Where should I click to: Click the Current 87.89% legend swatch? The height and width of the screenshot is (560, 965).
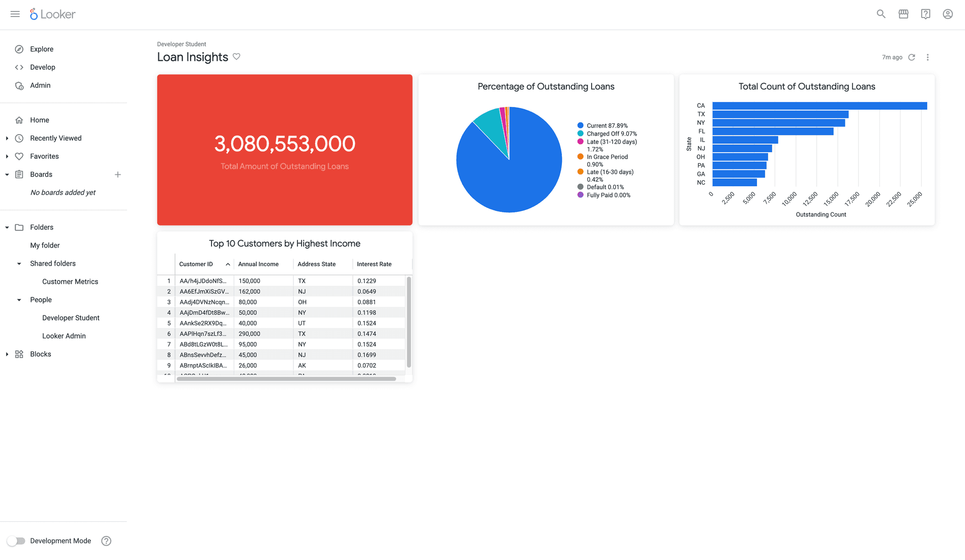point(581,126)
